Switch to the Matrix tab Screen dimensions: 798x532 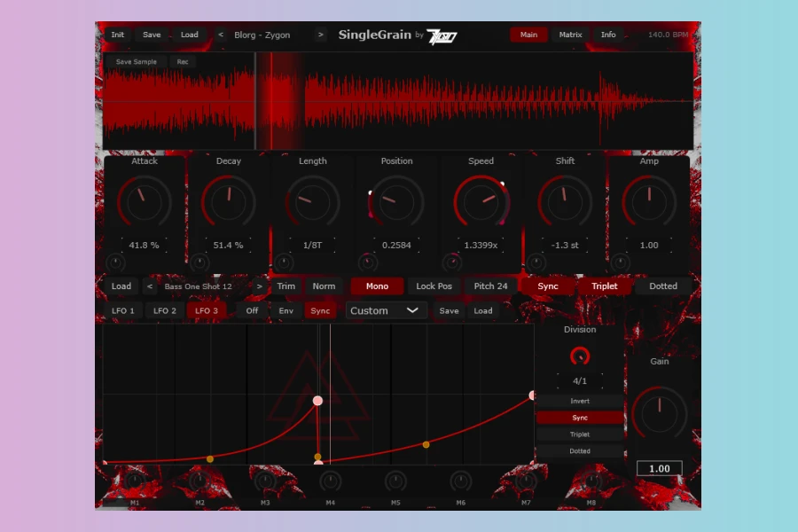pos(570,35)
